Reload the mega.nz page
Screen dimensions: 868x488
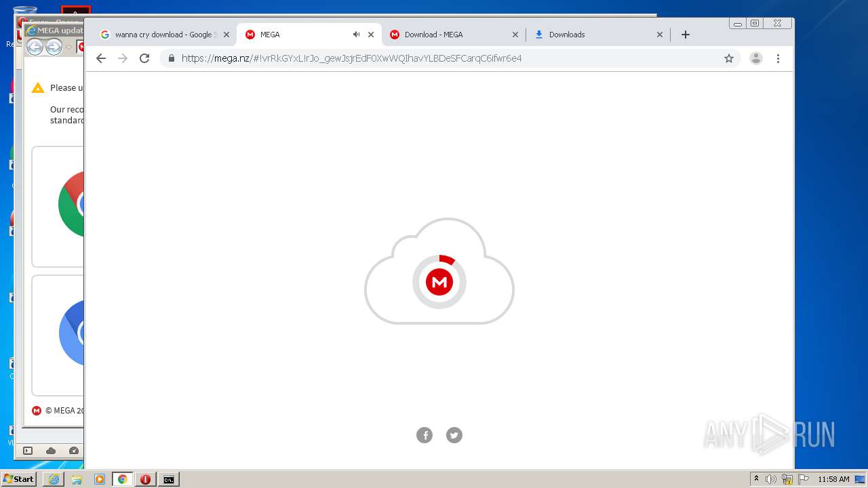pos(144,58)
